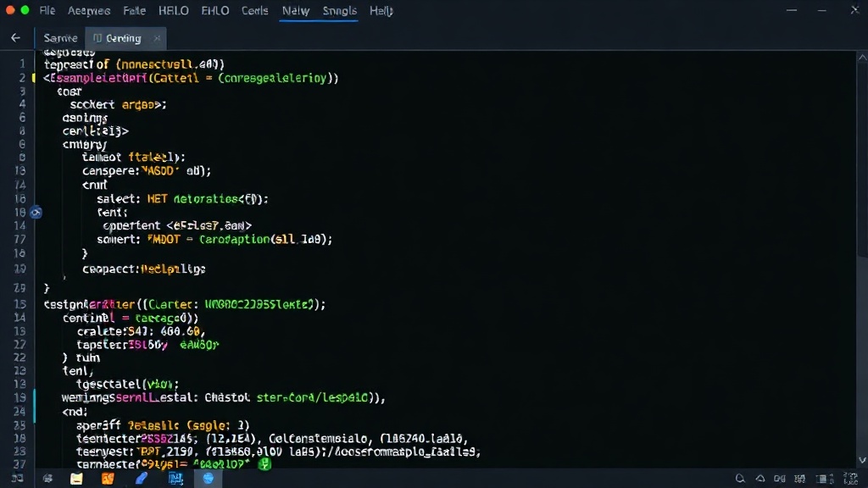Click the panel layout icon in tray
This screenshot has width=868, height=488.
(824, 479)
